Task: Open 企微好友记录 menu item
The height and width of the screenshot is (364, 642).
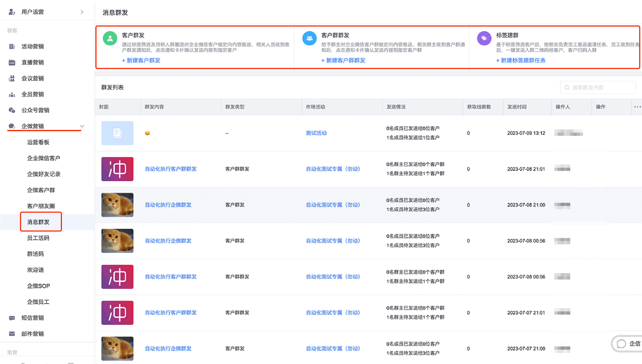Action: [44, 174]
